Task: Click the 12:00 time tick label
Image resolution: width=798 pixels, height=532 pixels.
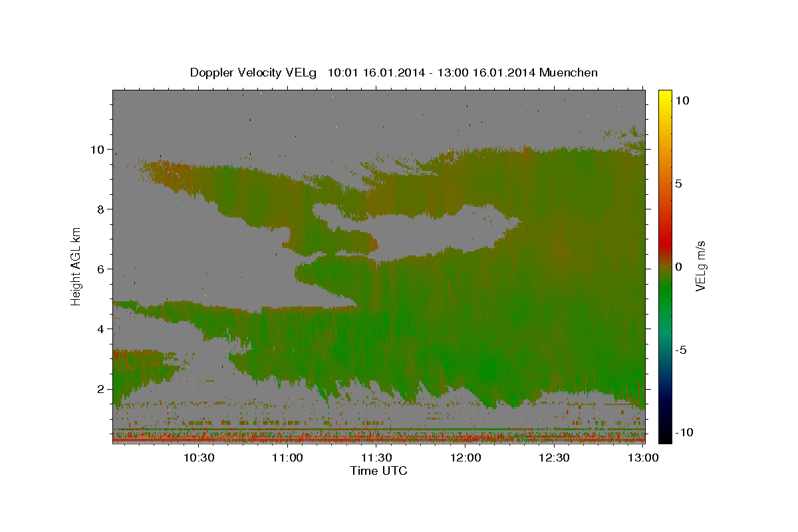Action: (x=465, y=458)
